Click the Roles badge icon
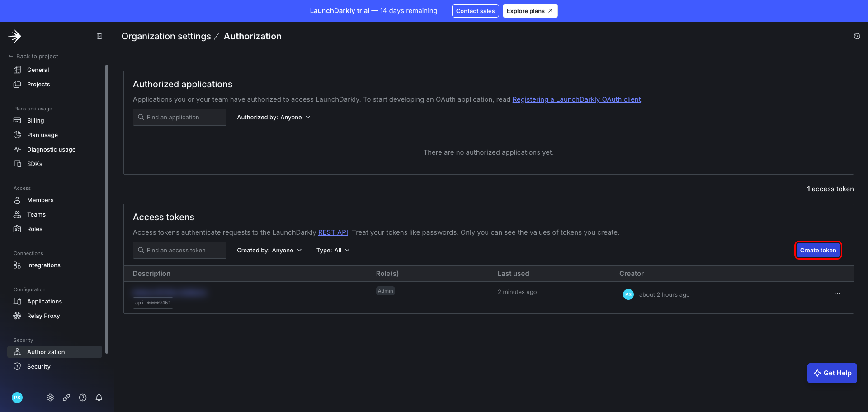The height and width of the screenshot is (412, 868). (x=17, y=229)
